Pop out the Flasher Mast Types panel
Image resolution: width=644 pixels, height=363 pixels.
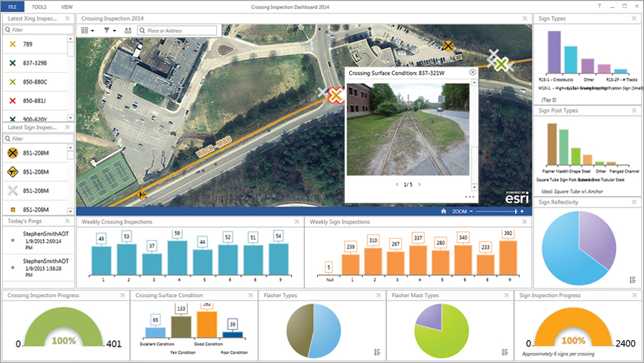click(x=506, y=295)
